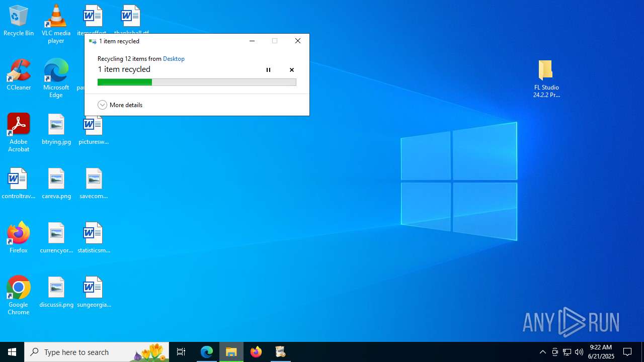The height and width of the screenshot is (362, 644).
Task: Open the Recycle Bin desktop icon
Action: [x=19, y=21]
